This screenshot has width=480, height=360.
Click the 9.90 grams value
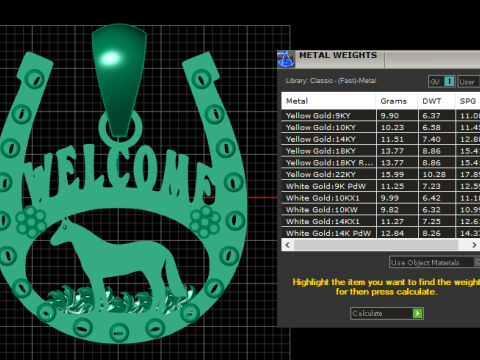click(x=390, y=116)
